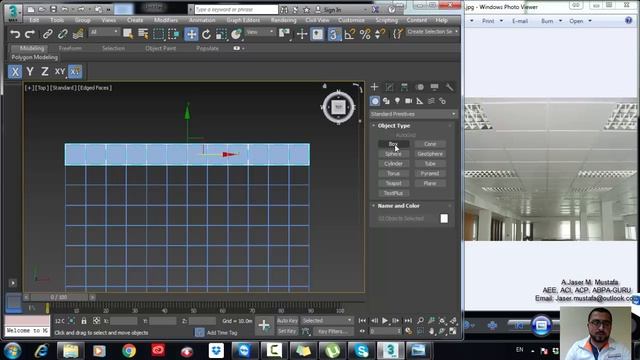Image resolution: width=640 pixels, height=360 pixels.
Task: Select the Cameras category icon
Action: click(408, 101)
